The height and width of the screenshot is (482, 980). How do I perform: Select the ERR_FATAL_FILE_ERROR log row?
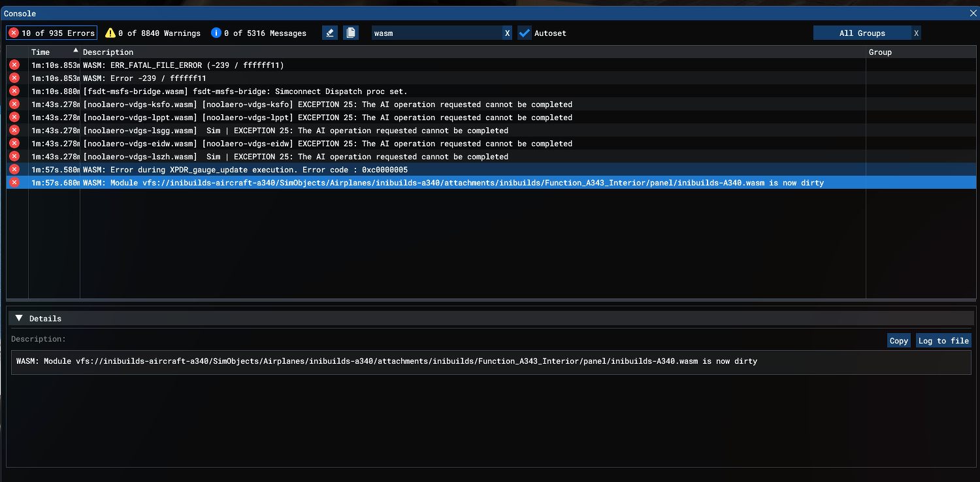click(x=183, y=65)
